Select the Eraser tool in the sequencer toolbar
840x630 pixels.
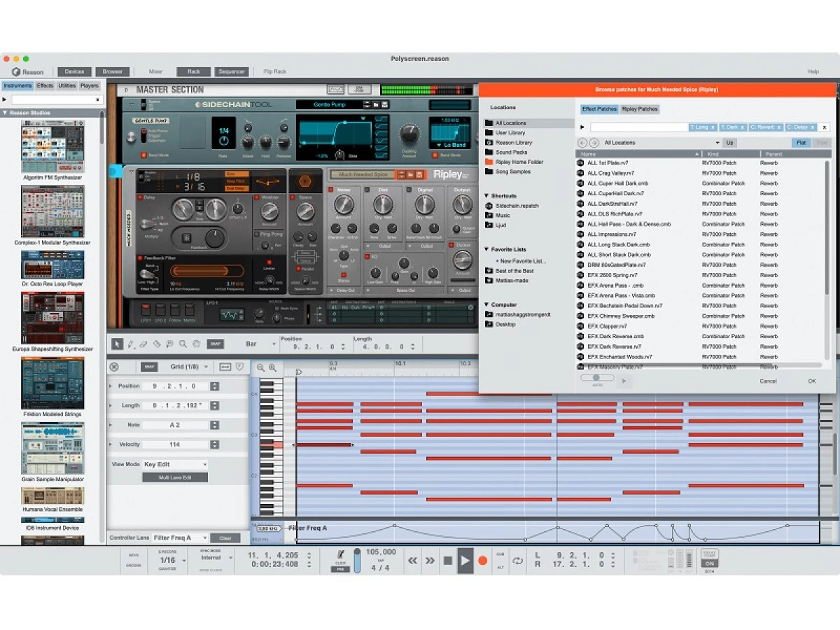coord(143,344)
